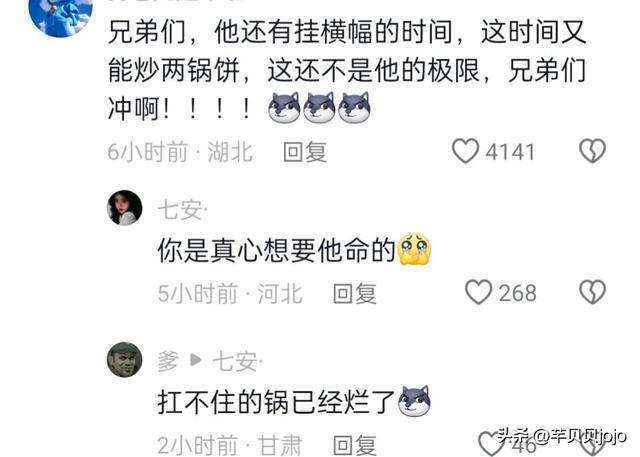Image resolution: width=640 pixels, height=457 pixels.
Task: Tap the reply arrow between 爹 and 七安
Action: point(196,360)
